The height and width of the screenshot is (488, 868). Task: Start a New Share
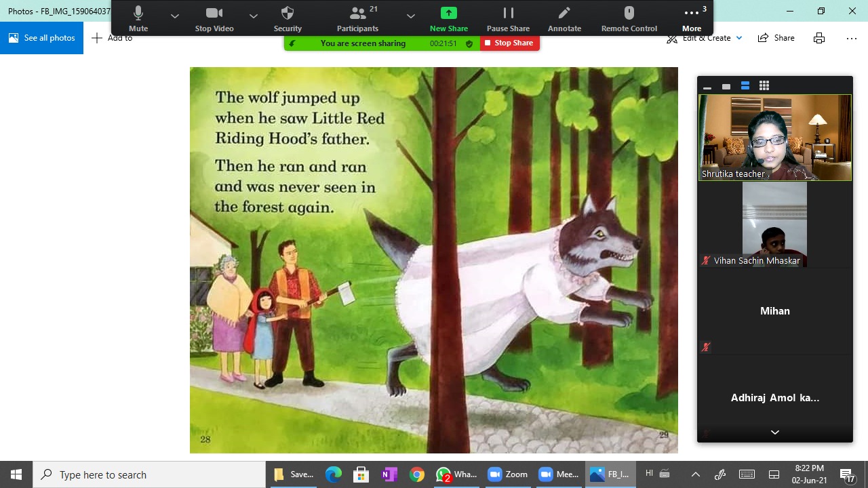449,18
